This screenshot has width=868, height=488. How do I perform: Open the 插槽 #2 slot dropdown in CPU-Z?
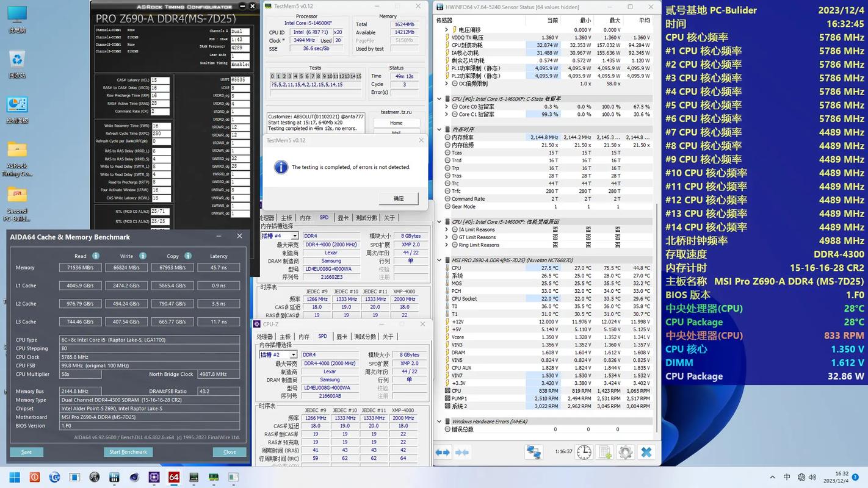click(x=279, y=354)
